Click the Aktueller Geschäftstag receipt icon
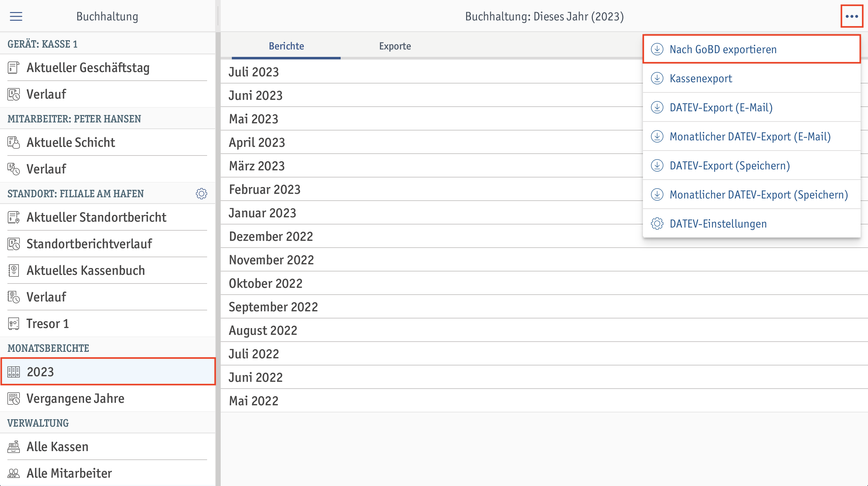The height and width of the screenshot is (486, 868). pyautogui.click(x=14, y=68)
